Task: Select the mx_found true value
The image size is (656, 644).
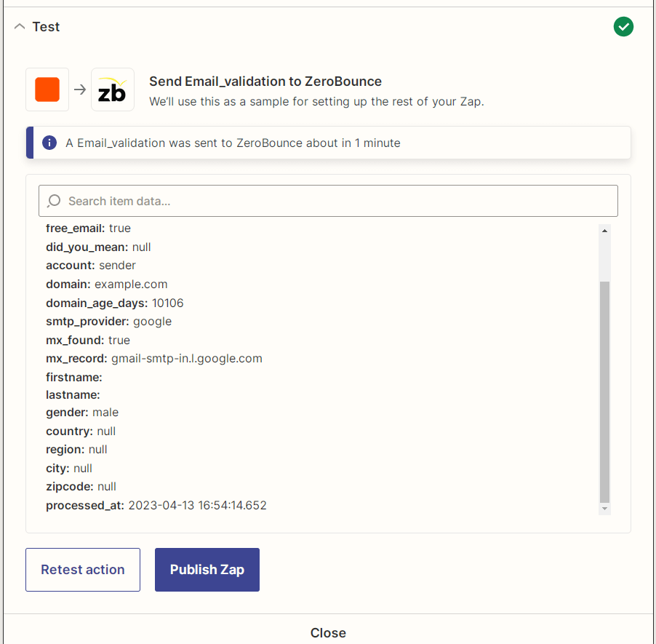Action: [x=120, y=340]
